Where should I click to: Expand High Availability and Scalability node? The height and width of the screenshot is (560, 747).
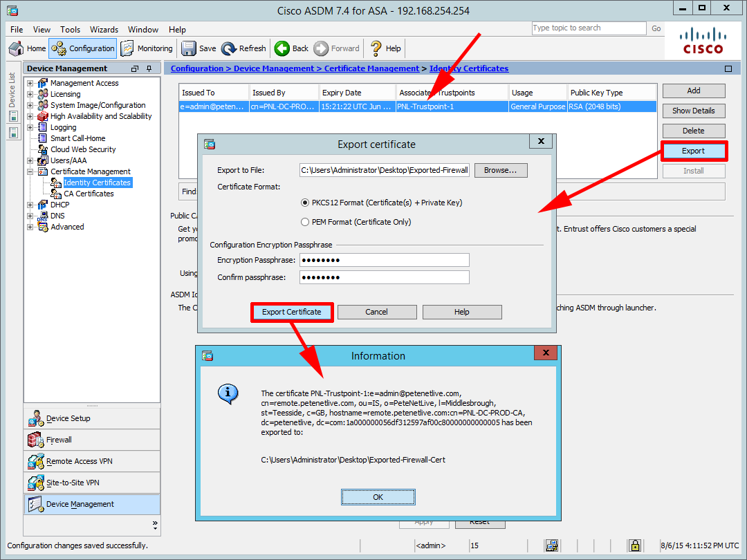[30, 116]
